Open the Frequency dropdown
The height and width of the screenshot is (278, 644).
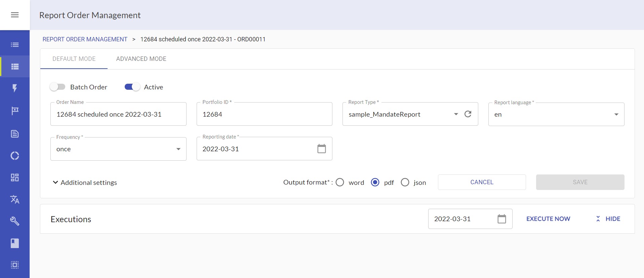coord(118,149)
